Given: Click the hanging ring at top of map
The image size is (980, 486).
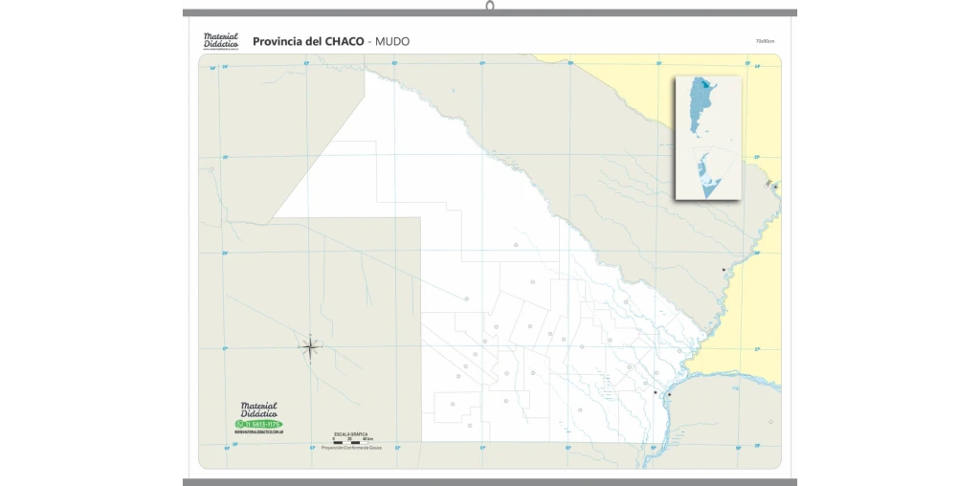Looking at the screenshot, I should [x=490, y=6].
